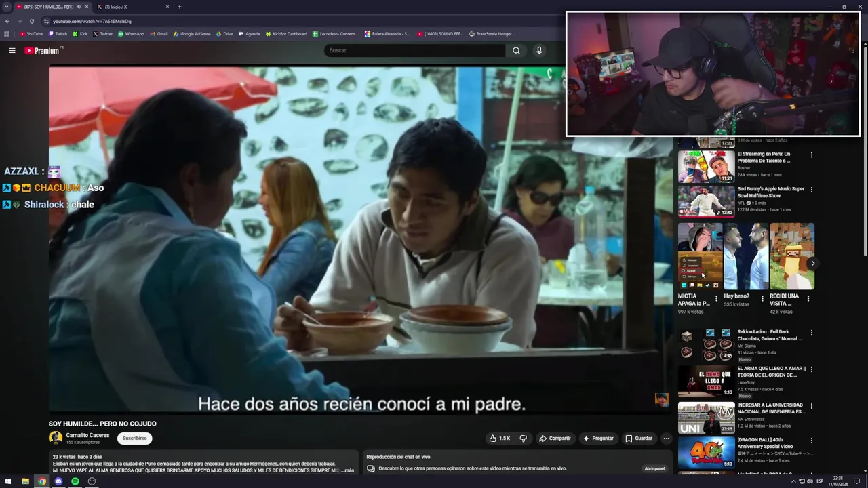Open options for Rakion Latino video
Image resolution: width=868 pixels, height=488 pixels.
click(811, 333)
